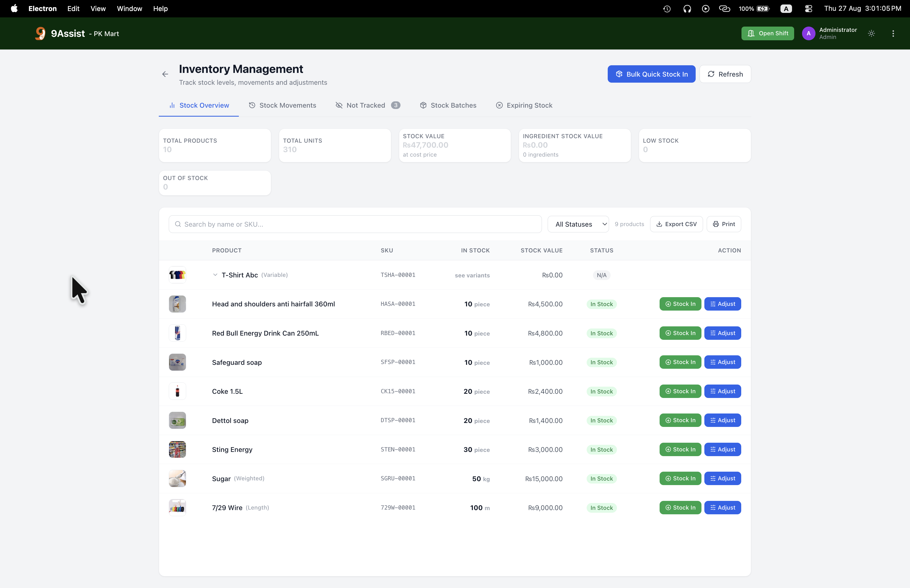Export inventory as CSV
Screen dimensions: 910x588
[x=676, y=224]
